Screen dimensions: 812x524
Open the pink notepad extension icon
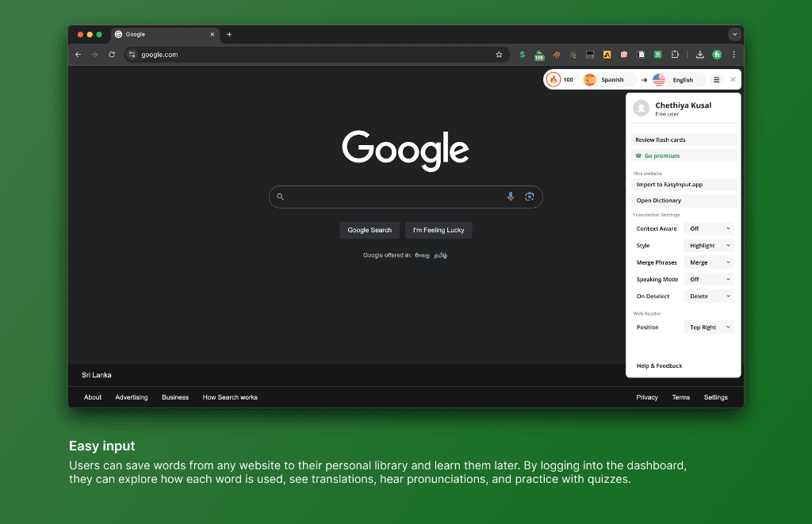624,55
